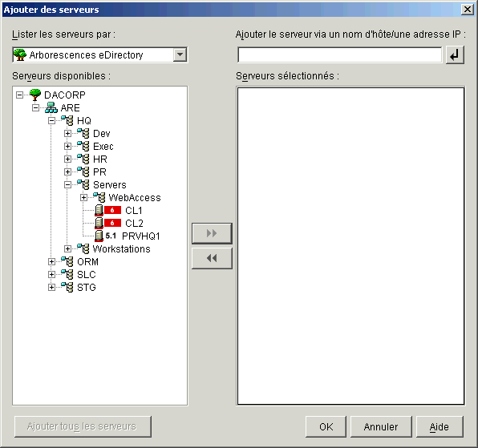Screen dimensions: 478x448
Task: Click the Exec container icon
Action: [83, 146]
